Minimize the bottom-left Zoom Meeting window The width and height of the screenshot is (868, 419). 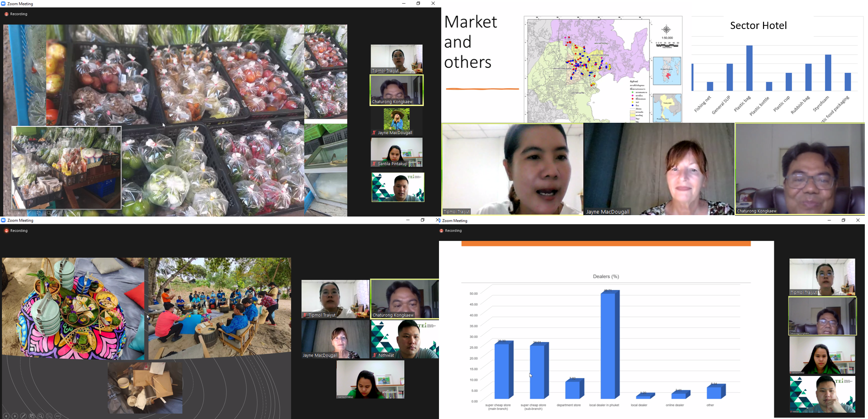[408, 220]
